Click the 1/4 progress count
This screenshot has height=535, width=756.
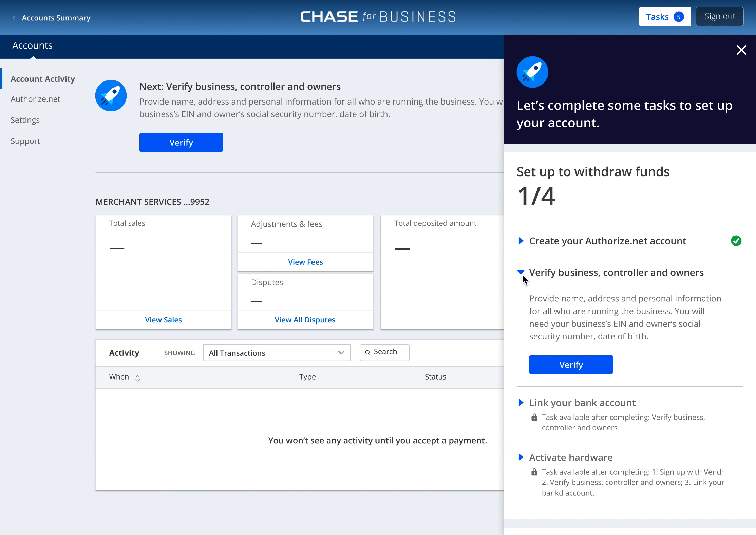[536, 196]
